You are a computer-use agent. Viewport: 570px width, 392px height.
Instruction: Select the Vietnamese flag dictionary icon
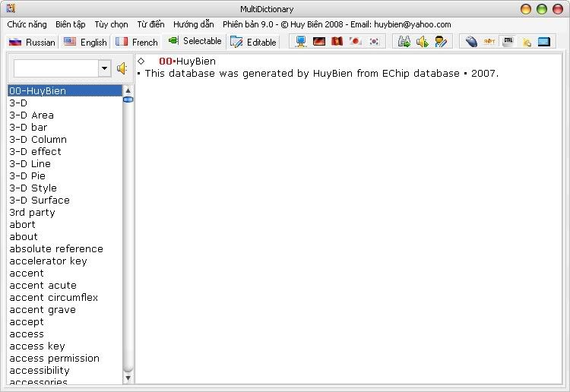click(337, 41)
